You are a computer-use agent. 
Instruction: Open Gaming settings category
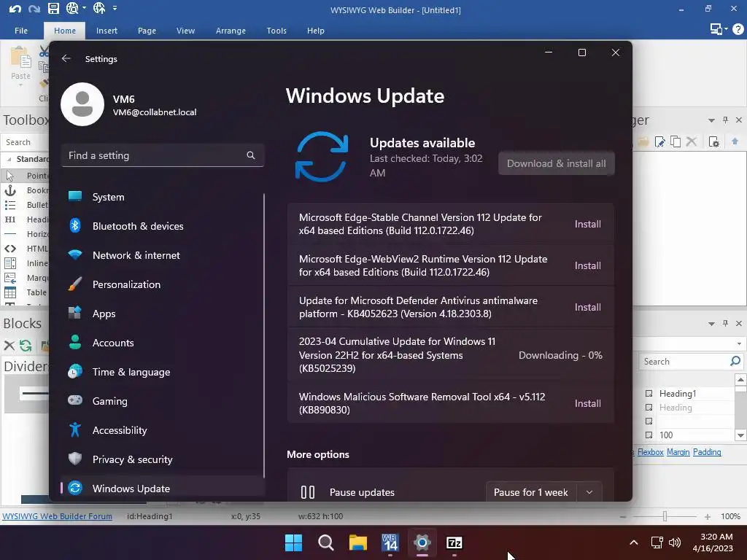[163, 401]
